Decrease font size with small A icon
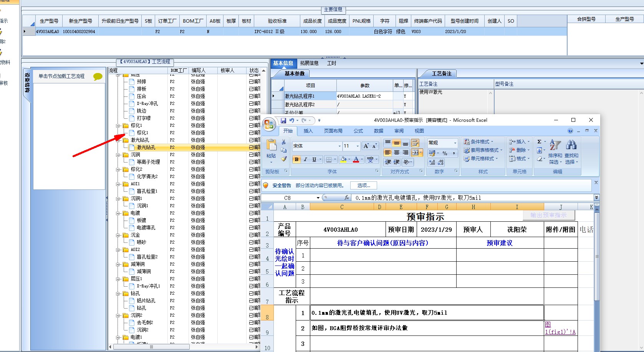This screenshot has height=352, width=644. click(x=374, y=146)
